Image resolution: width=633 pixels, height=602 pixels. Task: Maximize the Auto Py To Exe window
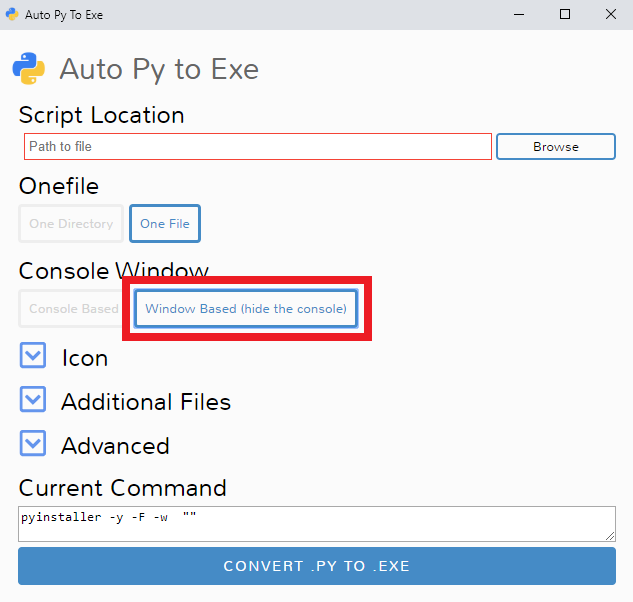point(565,15)
